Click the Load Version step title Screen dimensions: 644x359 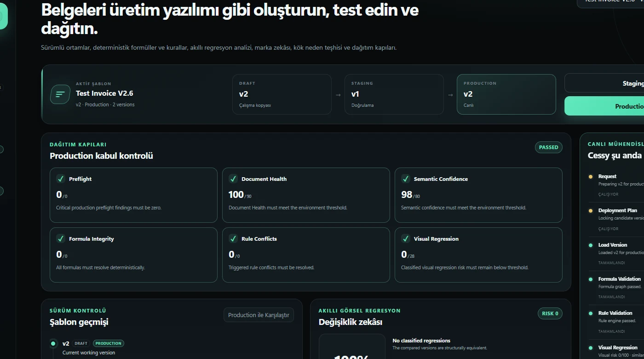613,245
